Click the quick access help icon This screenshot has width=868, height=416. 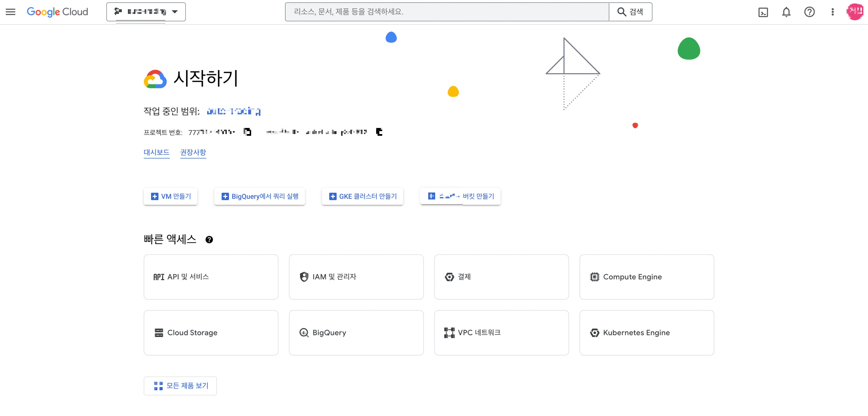pyautogui.click(x=209, y=240)
